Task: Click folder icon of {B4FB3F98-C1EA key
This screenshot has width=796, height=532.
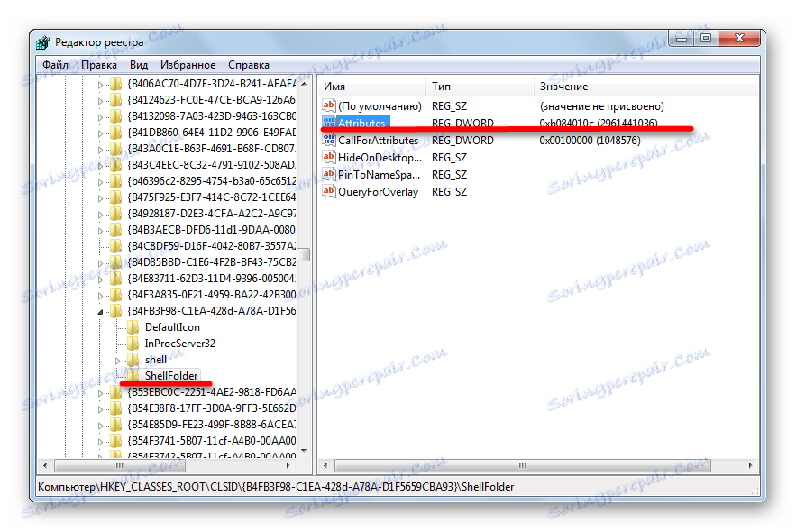Action: click(116, 311)
